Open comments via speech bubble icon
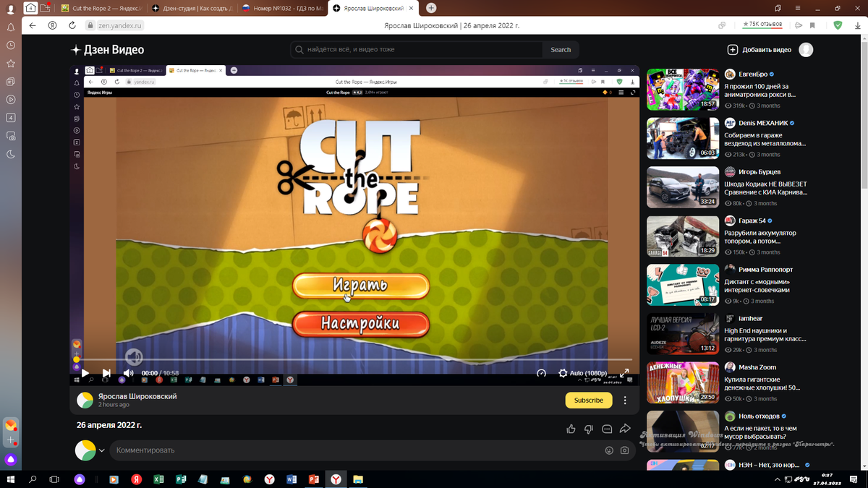Viewport: 868px width, 488px height. pyautogui.click(x=607, y=429)
